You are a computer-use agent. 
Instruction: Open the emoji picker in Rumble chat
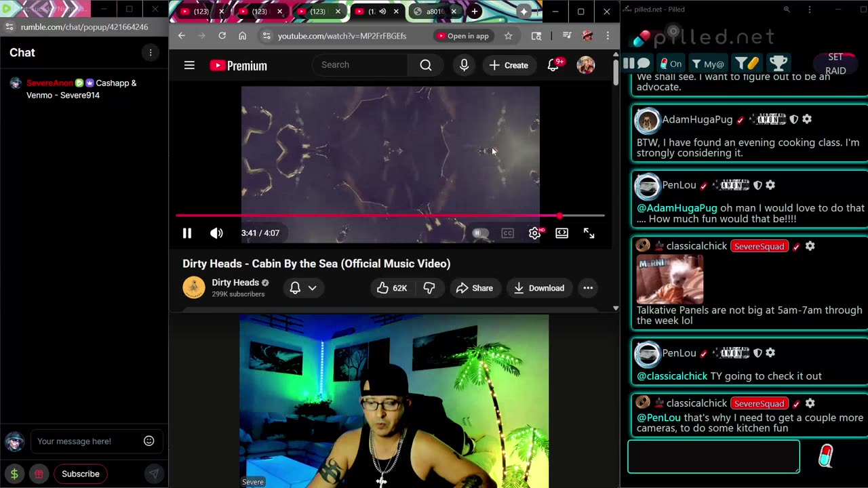click(x=149, y=441)
